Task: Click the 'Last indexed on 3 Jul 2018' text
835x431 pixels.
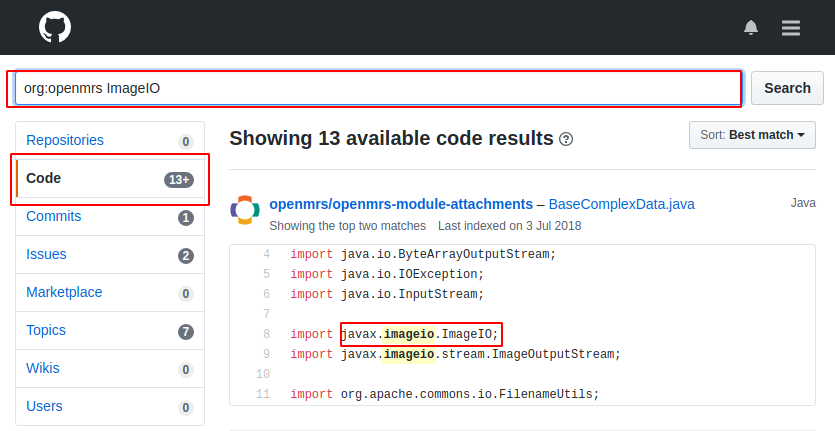Action: click(x=510, y=226)
